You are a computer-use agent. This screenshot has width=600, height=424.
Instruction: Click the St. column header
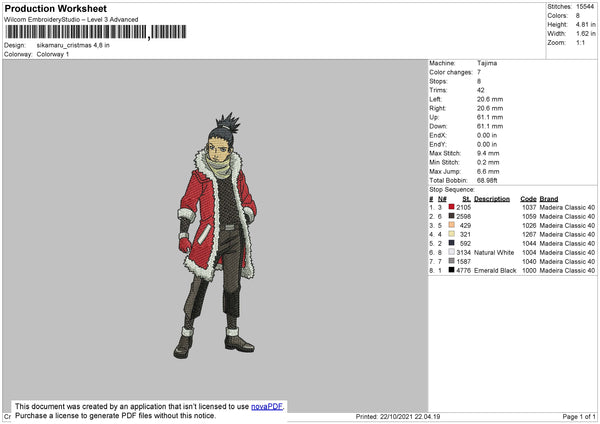(x=466, y=199)
